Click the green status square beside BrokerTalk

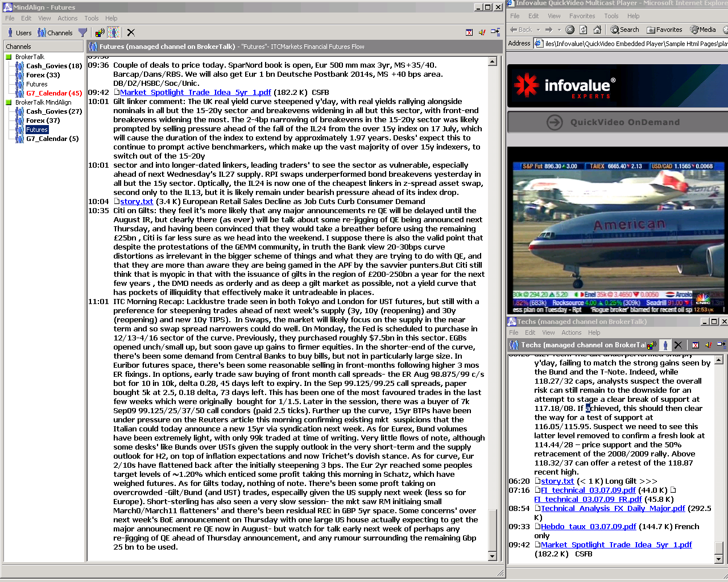click(9, 57)
